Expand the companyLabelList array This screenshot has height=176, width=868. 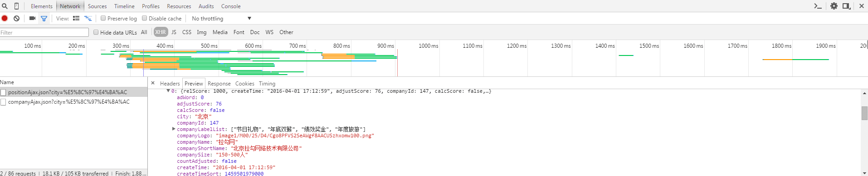[x=174, y=129]
